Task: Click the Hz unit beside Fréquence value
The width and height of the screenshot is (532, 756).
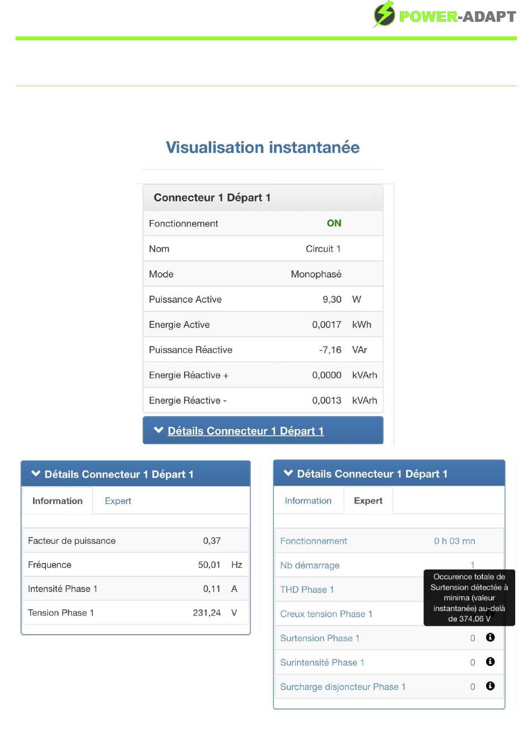Action: pos(237,564)
